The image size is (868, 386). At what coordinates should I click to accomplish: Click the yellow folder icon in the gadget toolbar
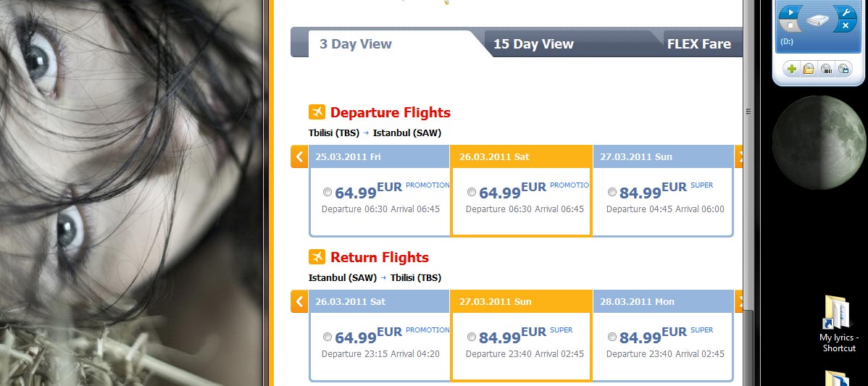[x=808, y=69]
